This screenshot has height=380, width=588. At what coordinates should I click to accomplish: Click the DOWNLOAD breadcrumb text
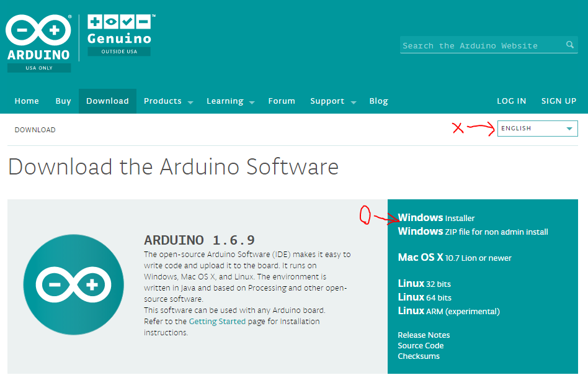[x=35, y=130]
